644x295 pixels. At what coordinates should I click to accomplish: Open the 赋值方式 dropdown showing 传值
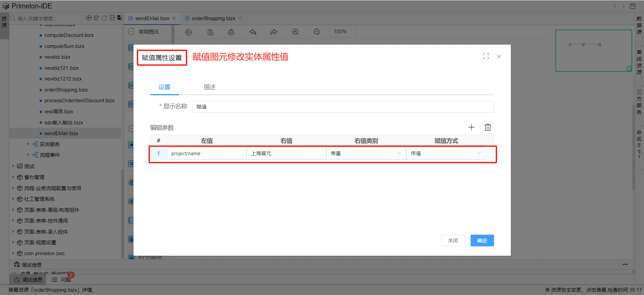pyautogui.click(x=445, y=154)
